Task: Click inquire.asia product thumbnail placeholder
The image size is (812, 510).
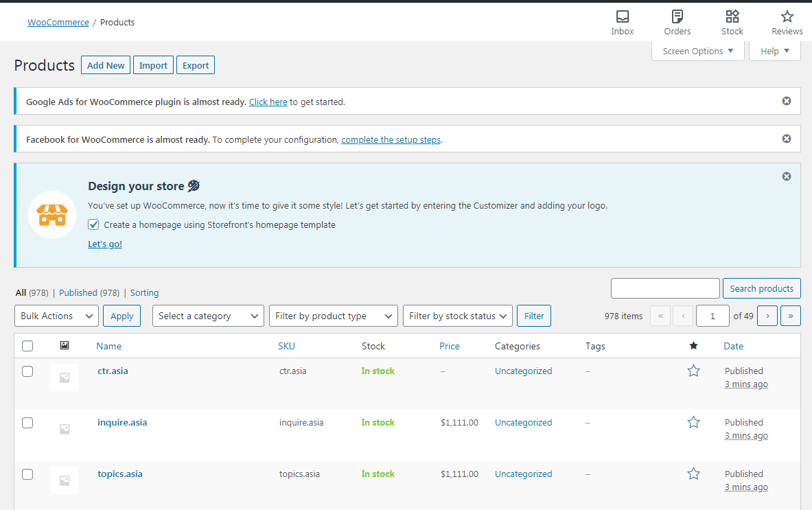Action: click(65, 429)
